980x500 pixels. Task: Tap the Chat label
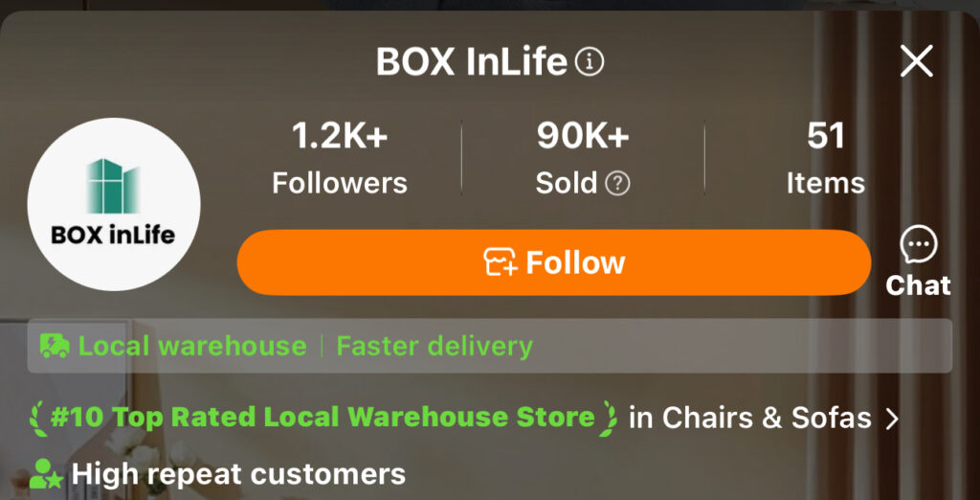(918, 285)
